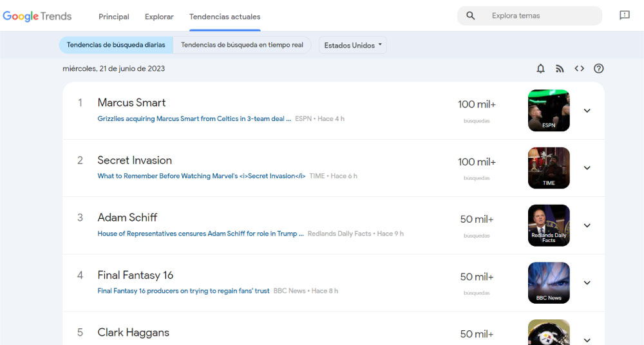Open the Grizzlies acquiring Marcus Smart article link
This screenshot has width=644, height=345.
click(x=194, y=118)
